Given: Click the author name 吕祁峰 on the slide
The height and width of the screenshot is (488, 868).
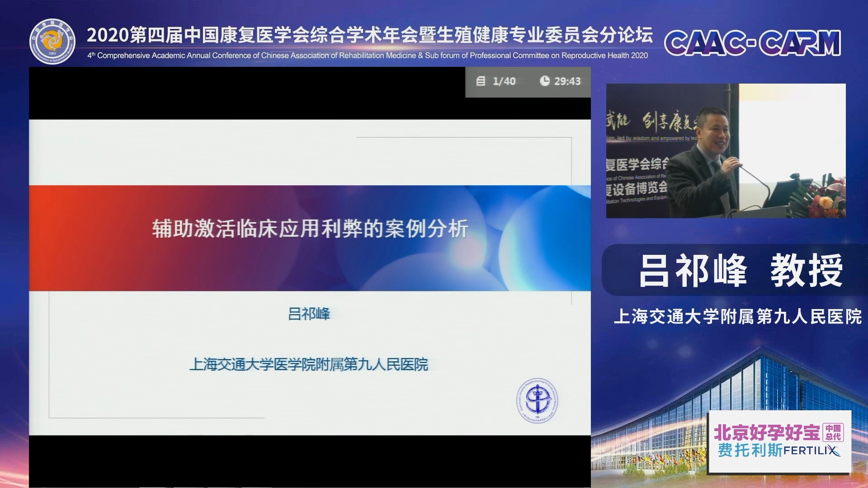Looking at the screenshot, I should (309, 314).
